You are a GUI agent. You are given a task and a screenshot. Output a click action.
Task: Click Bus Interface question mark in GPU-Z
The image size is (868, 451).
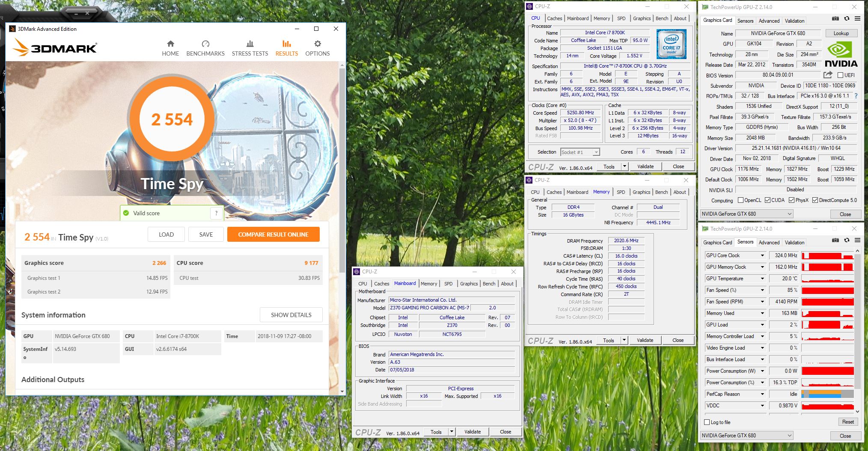[856, 96]
